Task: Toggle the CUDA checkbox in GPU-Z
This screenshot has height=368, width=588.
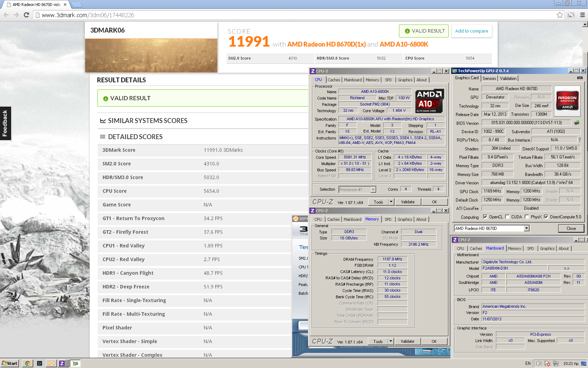Action: coord(507,217)
